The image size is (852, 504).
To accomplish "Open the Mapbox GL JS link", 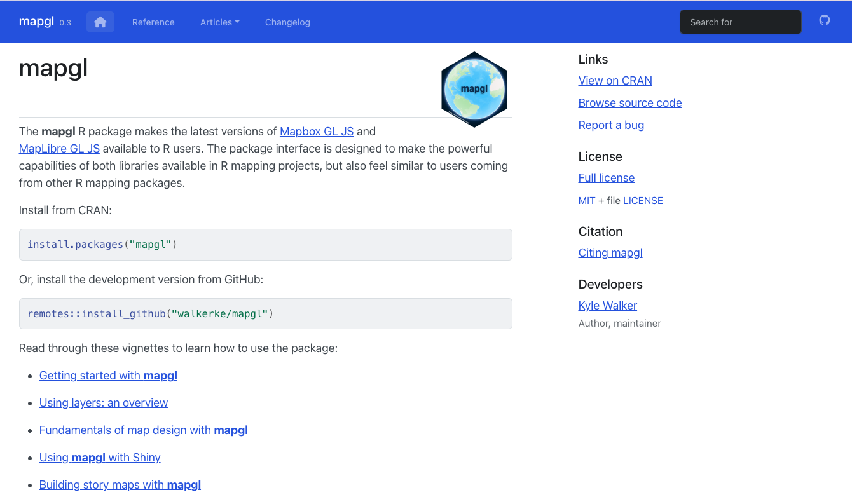I will coord(317,132).
